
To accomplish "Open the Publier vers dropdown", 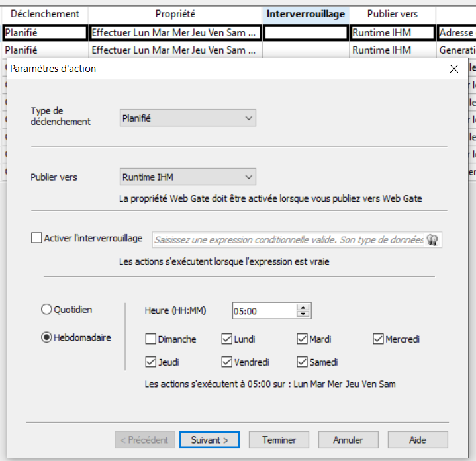I will point(188,177).
